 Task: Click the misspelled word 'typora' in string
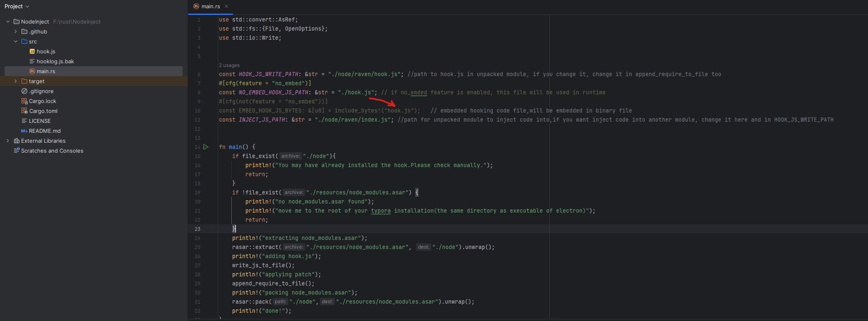381,211
